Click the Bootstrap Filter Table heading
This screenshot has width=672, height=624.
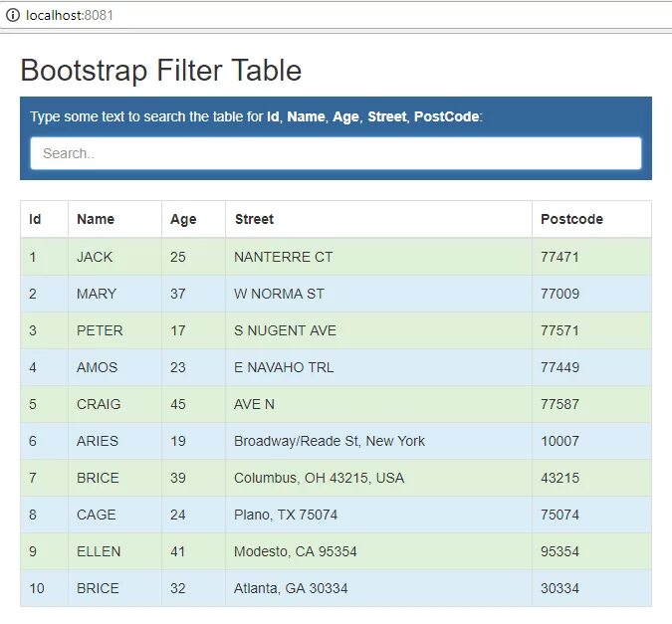coord(160,71)
